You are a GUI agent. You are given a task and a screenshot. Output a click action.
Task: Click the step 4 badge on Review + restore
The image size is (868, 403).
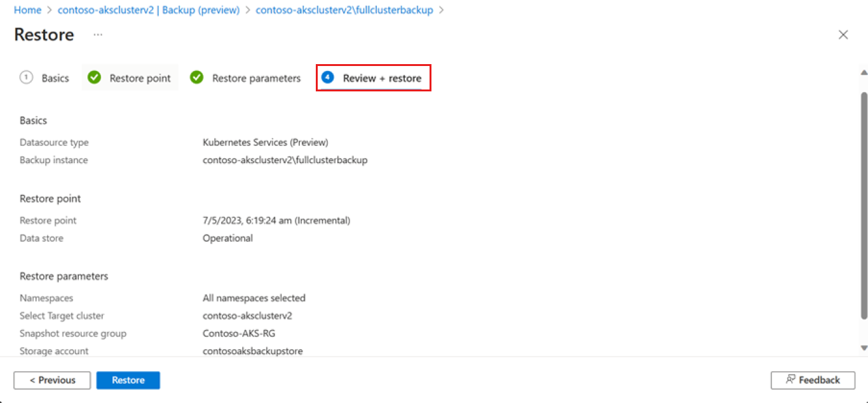click(x=327, y=77)
